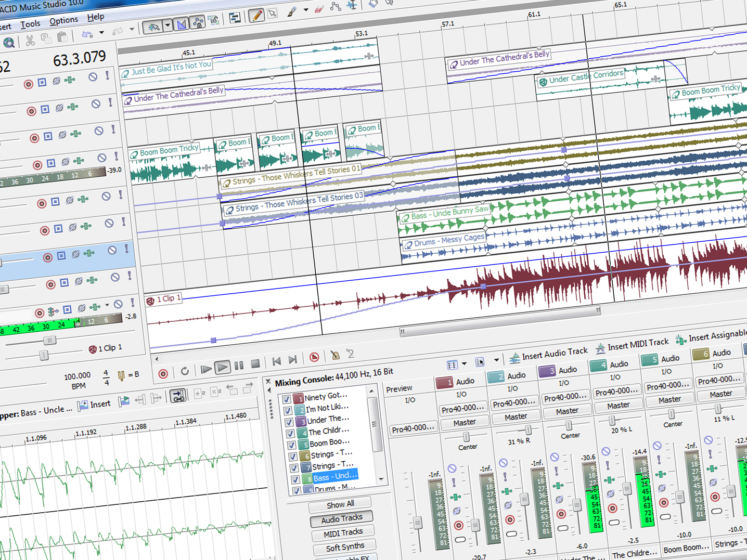Uncheck the Boom Boo… track checkbox
Screen dimensions: 747x560
292,445
